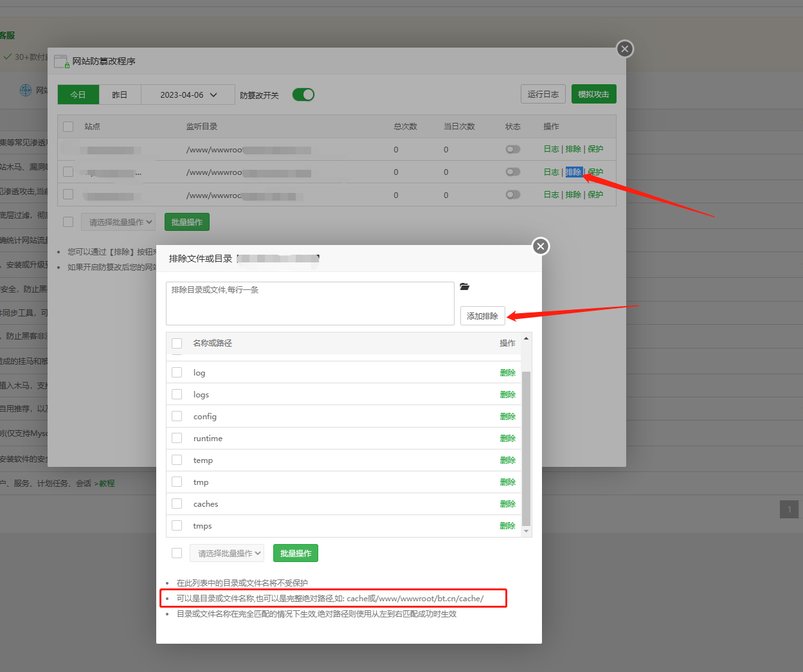Focus the exclude path text area
803x672 pixels.
[310, 304]
